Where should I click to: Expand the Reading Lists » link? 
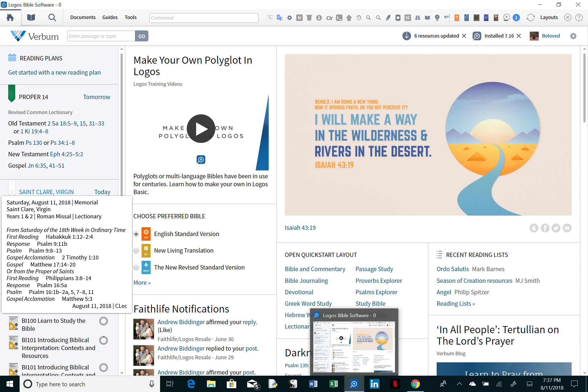(455, 304)
